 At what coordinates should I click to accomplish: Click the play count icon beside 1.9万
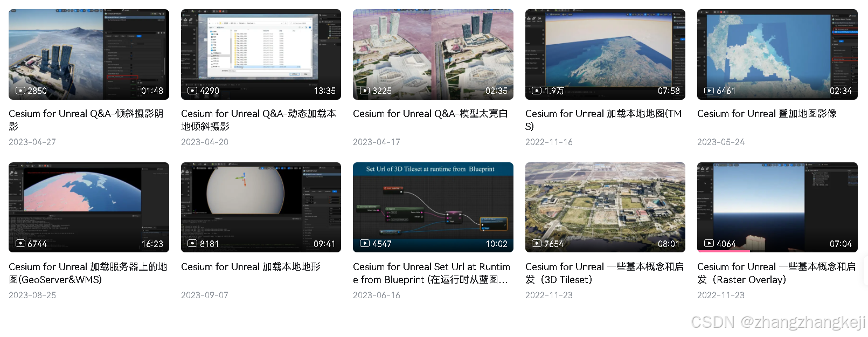coord(537,91)
